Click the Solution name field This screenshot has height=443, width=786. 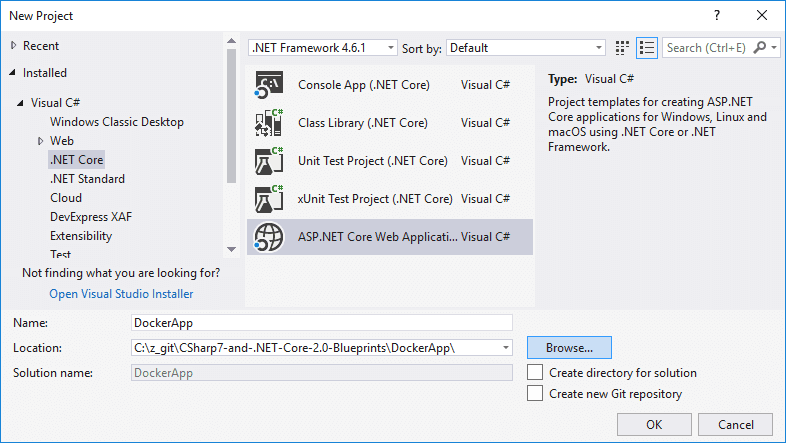point(322,373)
